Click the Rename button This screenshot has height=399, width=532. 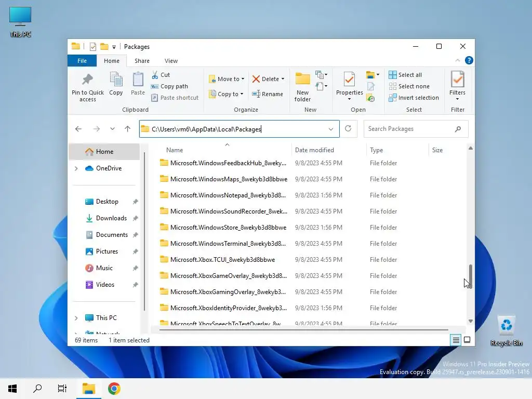click(268, 94)
